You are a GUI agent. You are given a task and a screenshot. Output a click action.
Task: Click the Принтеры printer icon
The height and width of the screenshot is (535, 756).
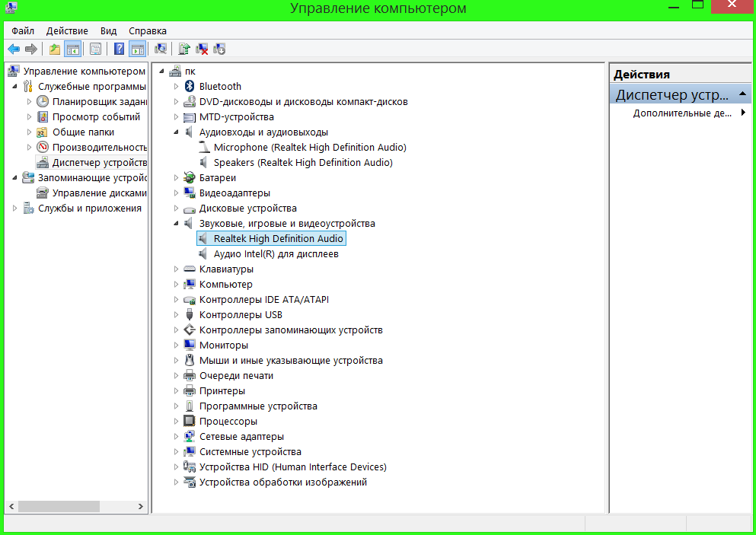coord(190,391)
